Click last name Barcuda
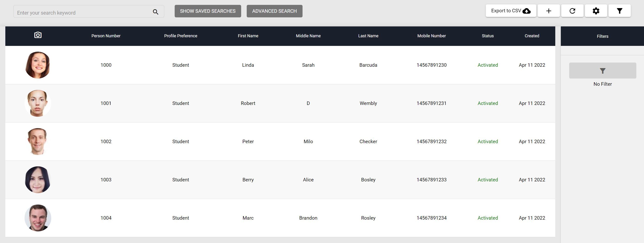The width and height of the screenshot is (644, 243). click(368, 65)
